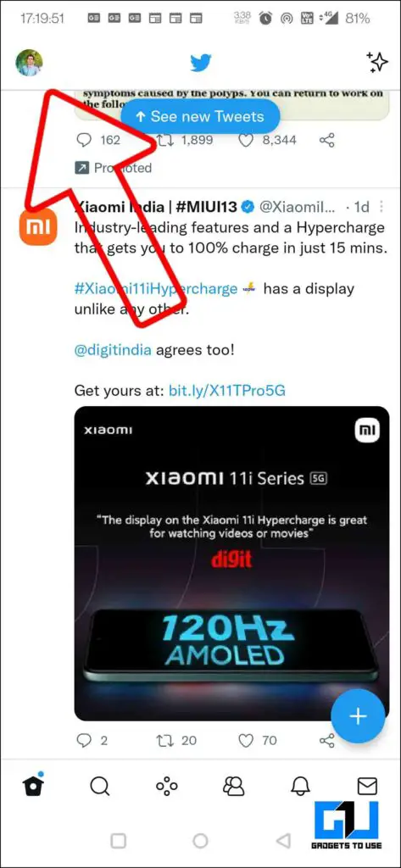Screen dimensions: 401x868
Task: Follow the bit.ly/X11TPro5G link
Action: [x=227, y=391]
